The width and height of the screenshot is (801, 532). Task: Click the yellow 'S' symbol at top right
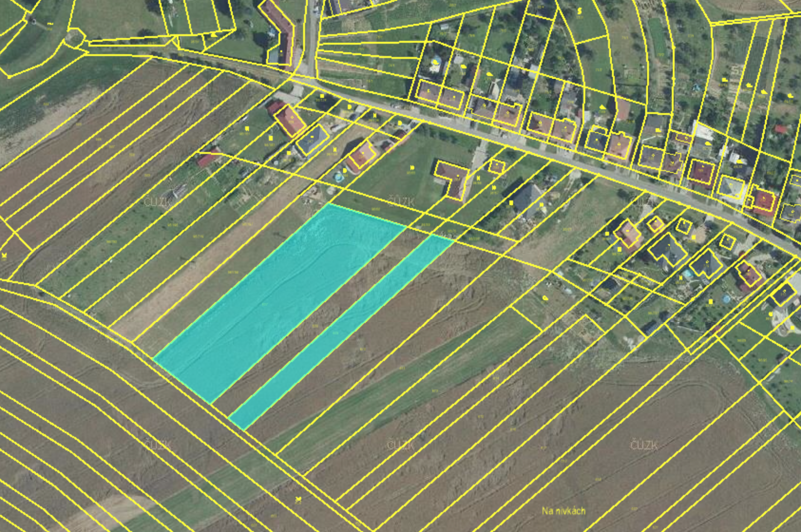pos(580,10)
